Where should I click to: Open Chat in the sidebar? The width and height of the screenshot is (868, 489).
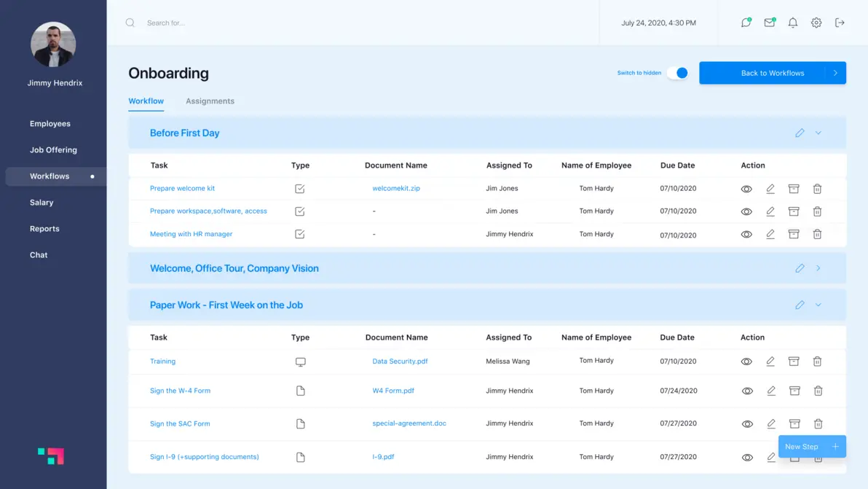(x=38, y=255)
